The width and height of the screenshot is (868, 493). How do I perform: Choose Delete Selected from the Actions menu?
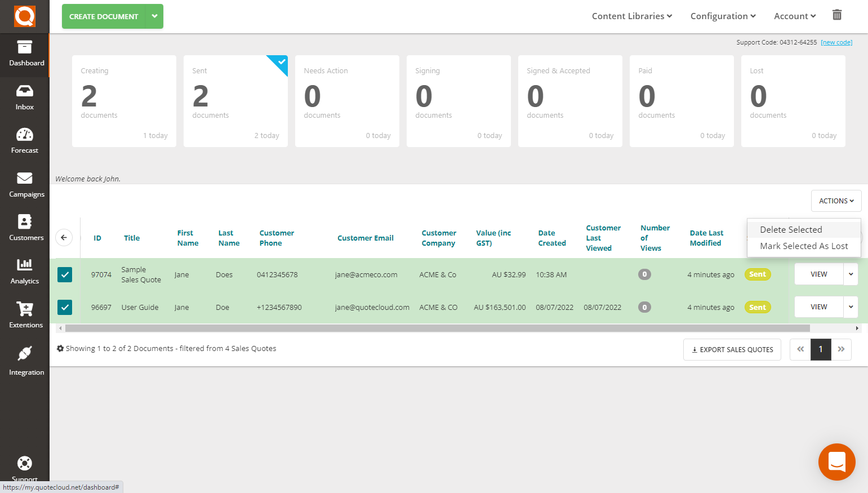(791, 229)
